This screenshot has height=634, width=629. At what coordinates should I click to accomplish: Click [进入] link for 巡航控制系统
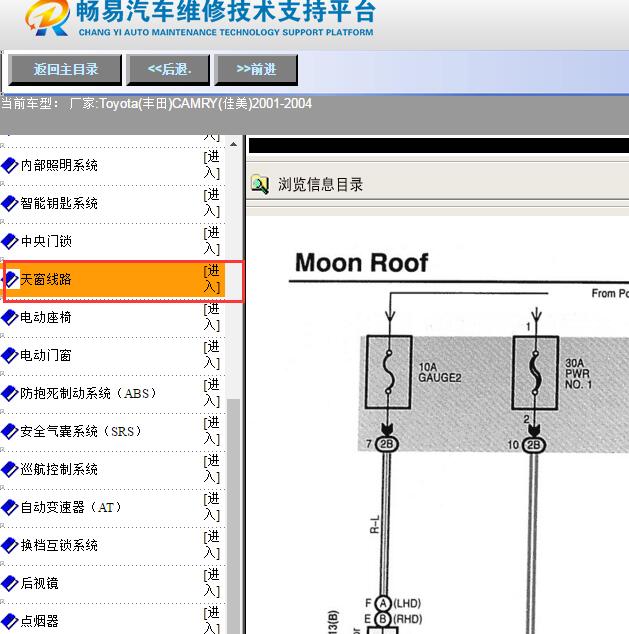212,469
